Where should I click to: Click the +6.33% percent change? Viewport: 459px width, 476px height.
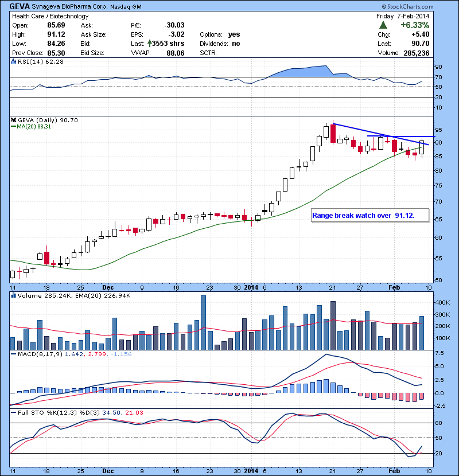click(415, 25)
